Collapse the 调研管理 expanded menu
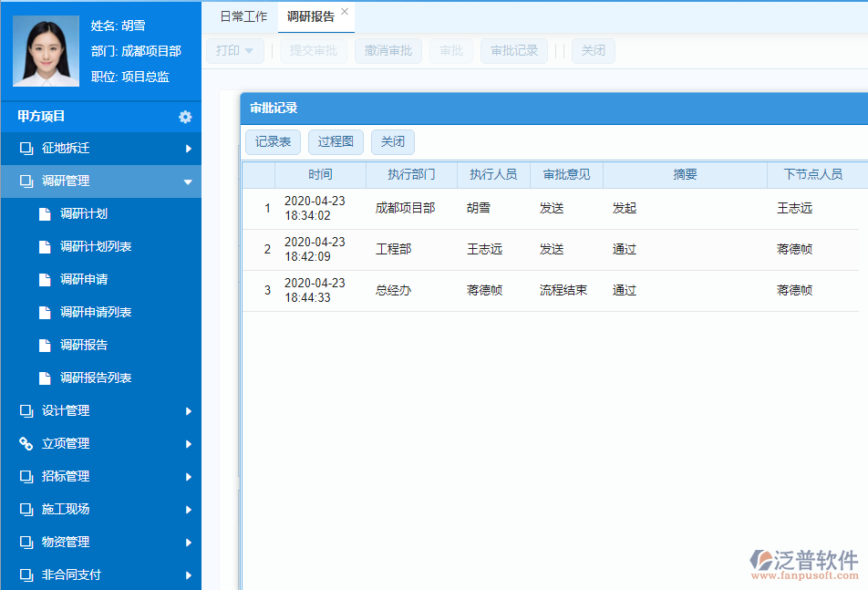 188,181
